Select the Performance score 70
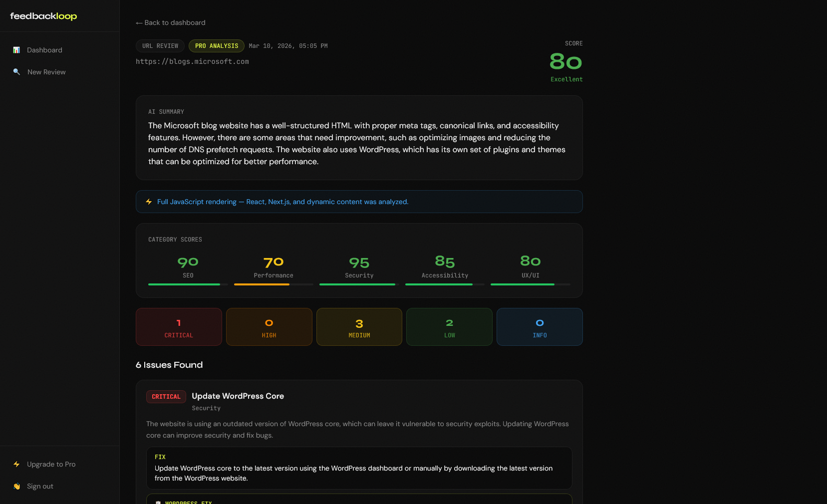The height and width of the screenshot is (504, 827). (274, 262)
